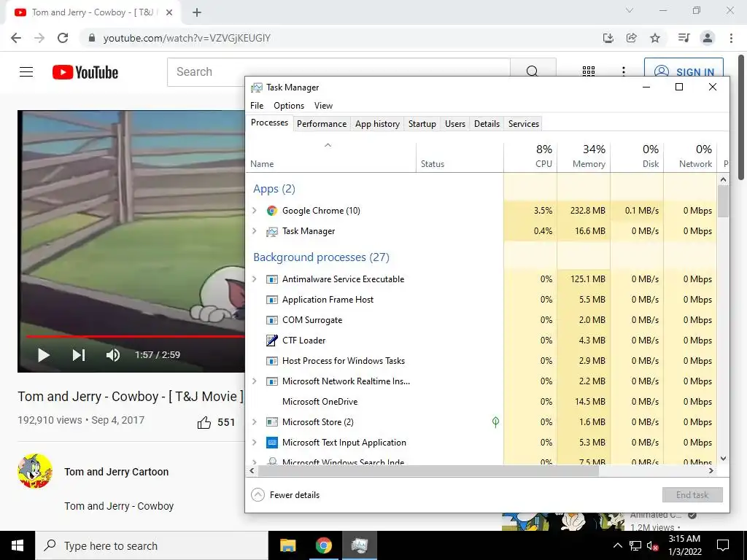
Task: Click the Tom and Jerry Cartoon channel avatar
Action: click(x=35, y=472)
